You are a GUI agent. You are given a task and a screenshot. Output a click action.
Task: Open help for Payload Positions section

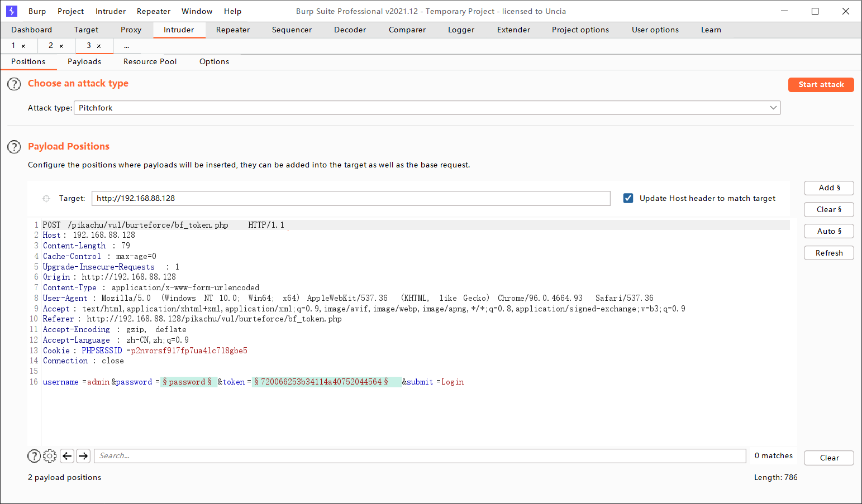point(14,147)
